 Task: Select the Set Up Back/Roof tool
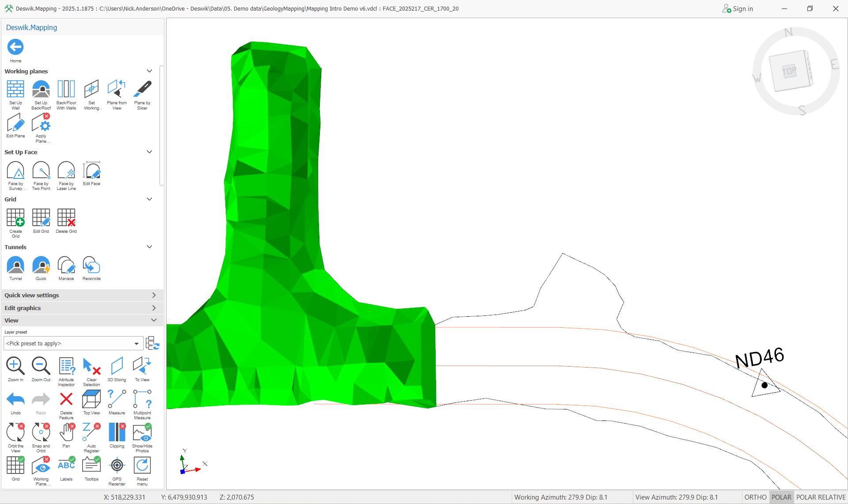41,95
